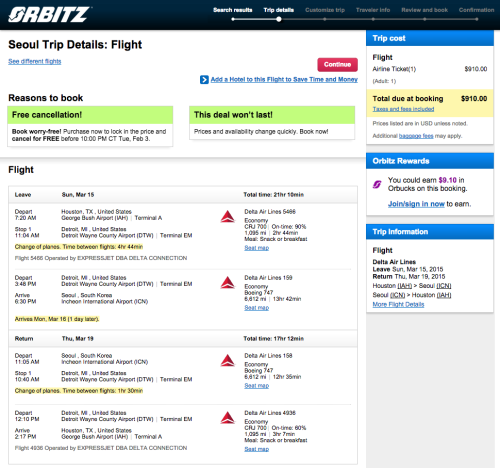Viewport: 500px width, 468px height.
Task: Open See different flights link
Action: (35, 61)
